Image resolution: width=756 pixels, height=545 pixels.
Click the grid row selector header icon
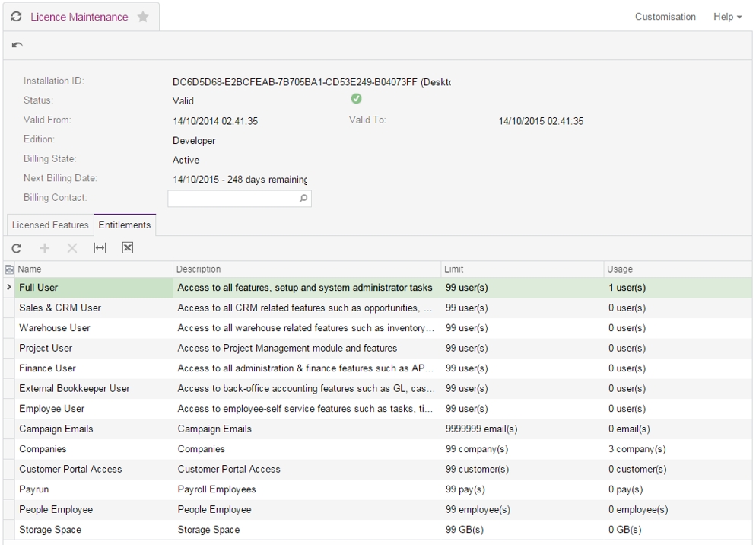pos(9,269)
